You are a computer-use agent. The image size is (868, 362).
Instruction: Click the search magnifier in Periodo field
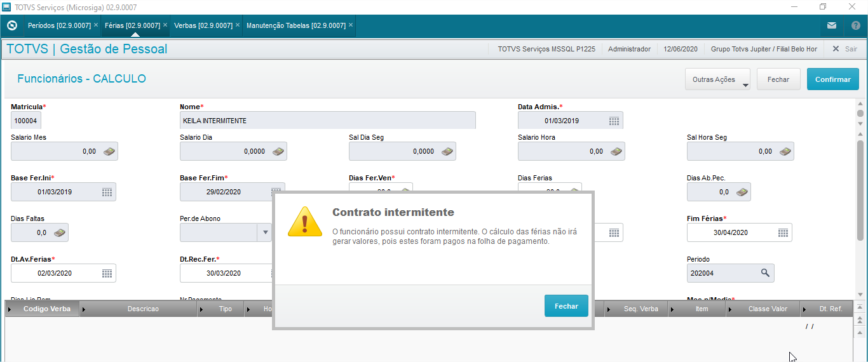[765, 273]
